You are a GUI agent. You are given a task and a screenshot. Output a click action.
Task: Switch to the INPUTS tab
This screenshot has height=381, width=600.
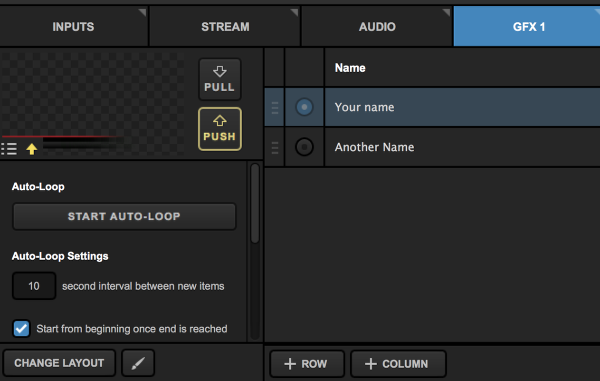pyautogui.click(x=73, y=26)
